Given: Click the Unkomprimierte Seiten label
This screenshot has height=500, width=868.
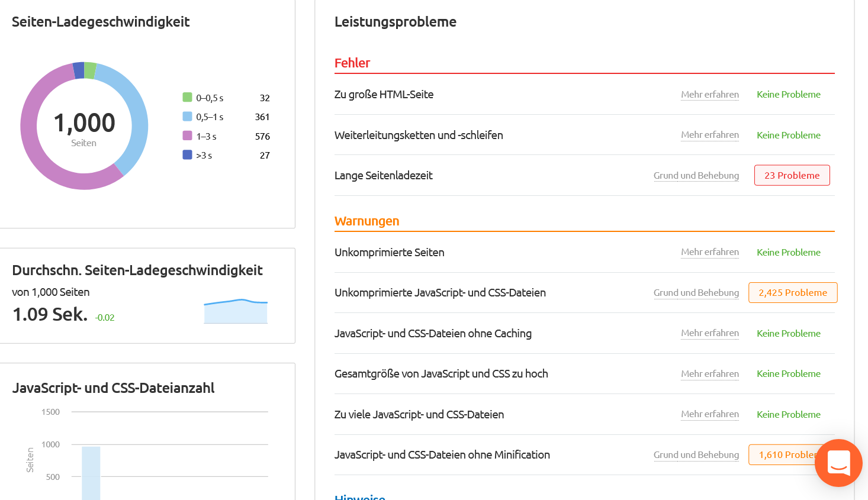Looking at the screenshot, I should pyautogui.click(x=390, y=252).
